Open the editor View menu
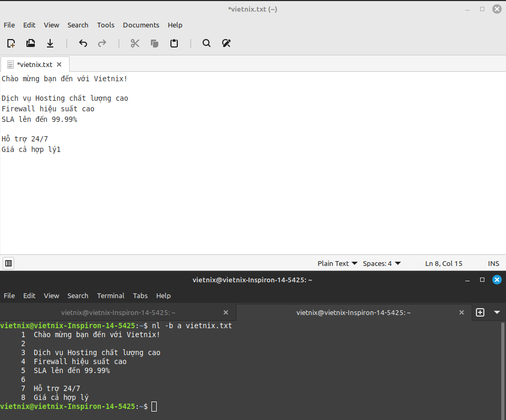 point(51,25)
